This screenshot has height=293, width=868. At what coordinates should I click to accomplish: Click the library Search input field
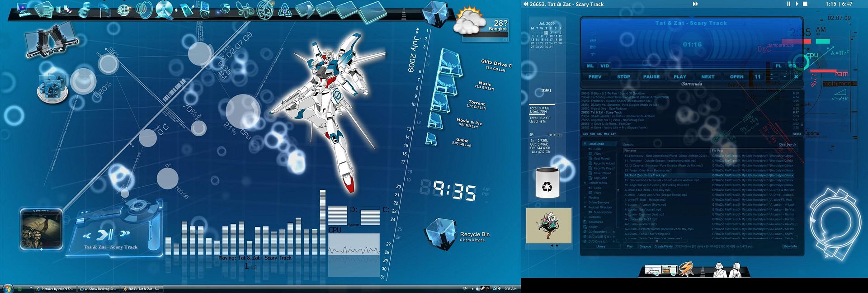(705, 145)
